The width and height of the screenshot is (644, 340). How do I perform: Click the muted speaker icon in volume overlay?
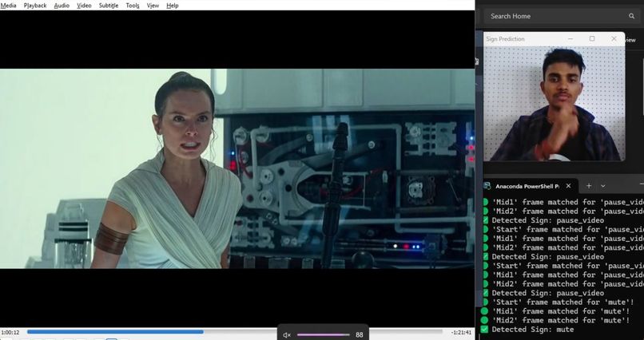[287, 335]
